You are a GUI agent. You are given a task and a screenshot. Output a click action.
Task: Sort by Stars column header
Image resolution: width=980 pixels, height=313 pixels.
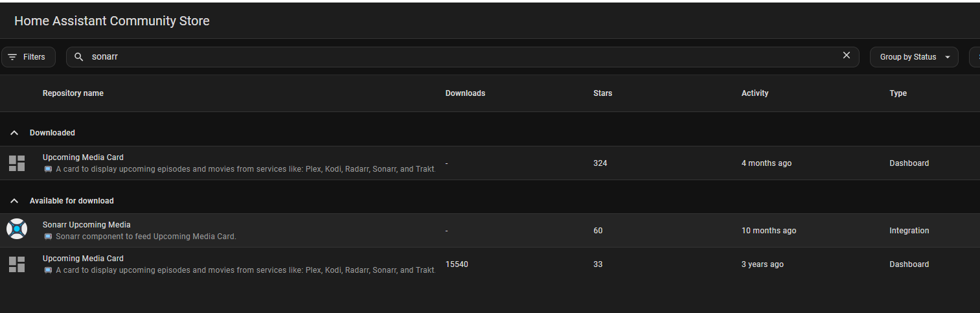click(x=602, y=93)
